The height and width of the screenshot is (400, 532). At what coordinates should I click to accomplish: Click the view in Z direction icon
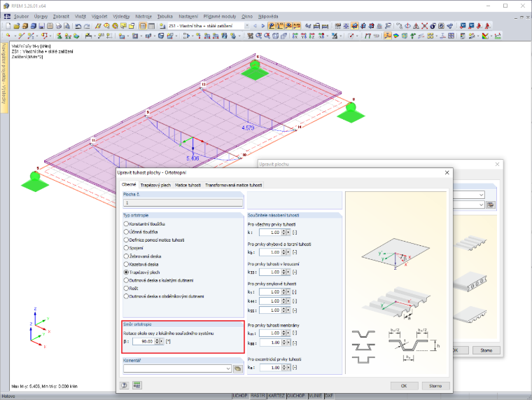point(311,36)
